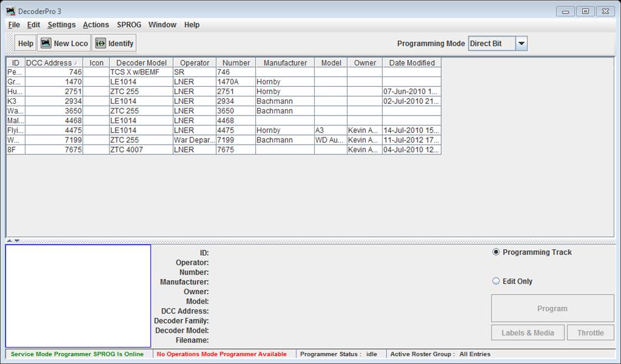Click the Throttle button

590,332
